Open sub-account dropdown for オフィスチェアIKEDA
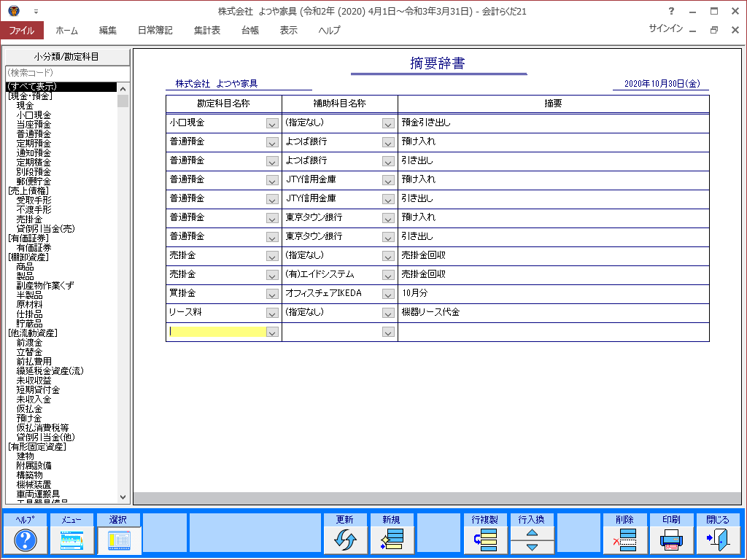Screen dimensions: 747x560 (388, 294)
